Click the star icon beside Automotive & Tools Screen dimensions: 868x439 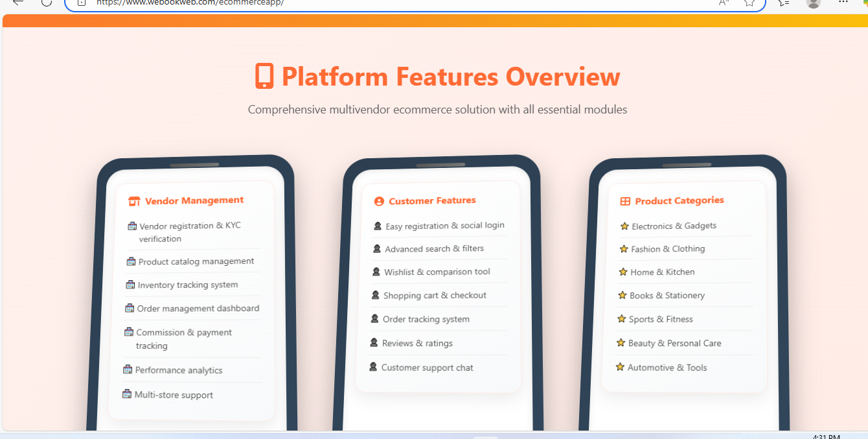620,367
